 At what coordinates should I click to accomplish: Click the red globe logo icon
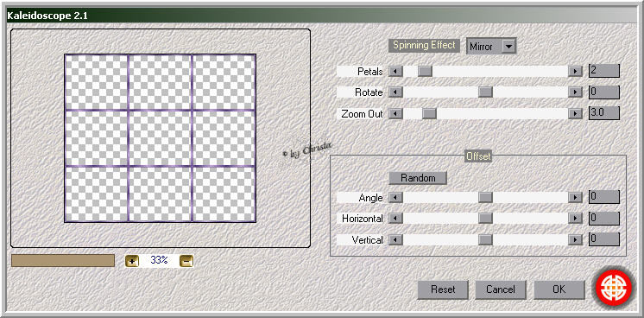pyautogui.click(x=615, y=287)
